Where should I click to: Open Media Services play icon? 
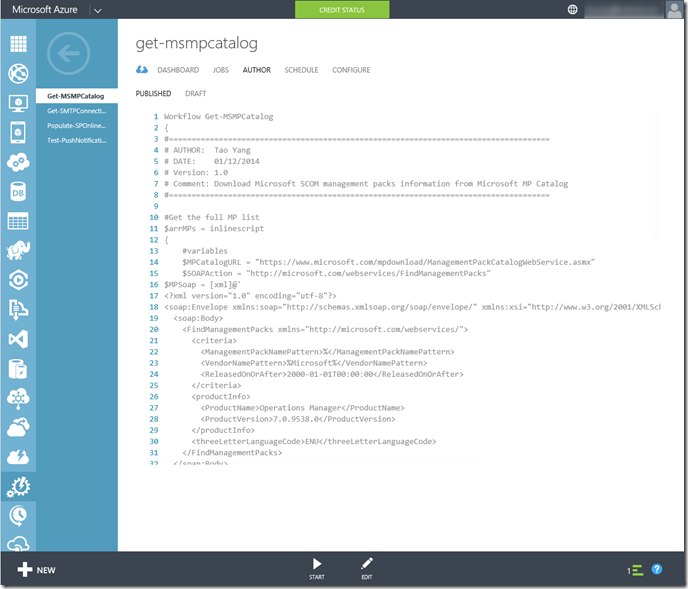tap(18, 280)
